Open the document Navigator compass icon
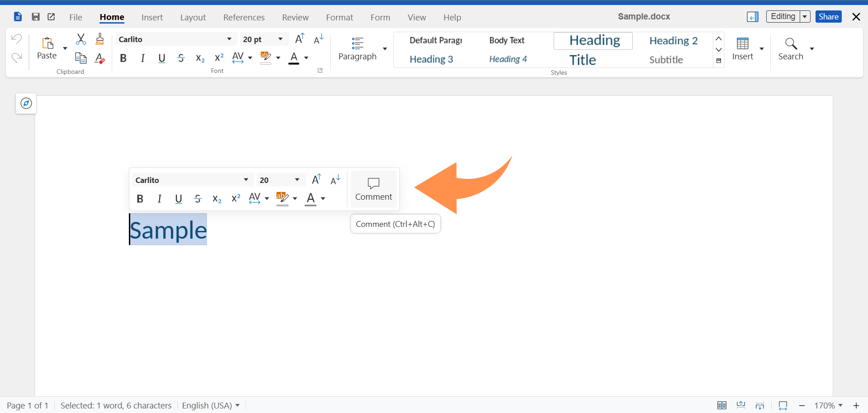Viewport: 868px width, 413px height. point(26,103)
